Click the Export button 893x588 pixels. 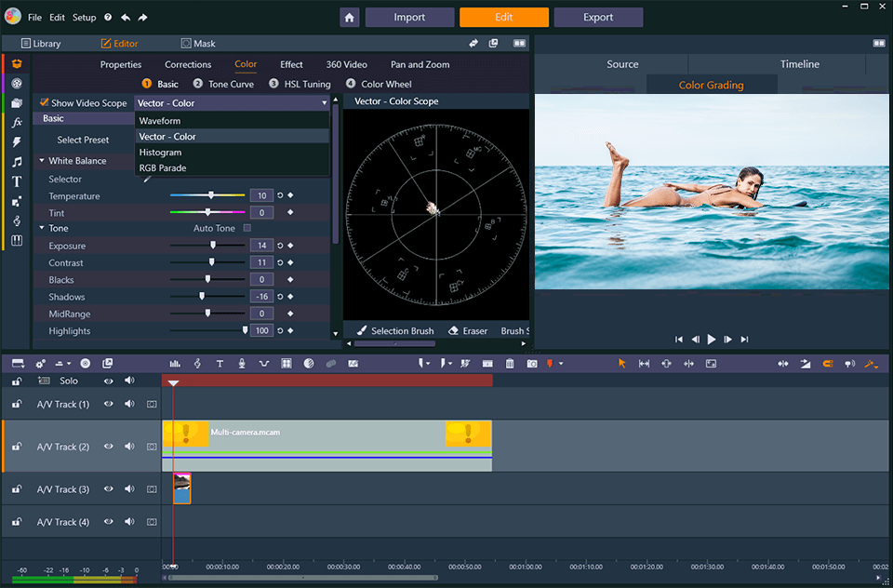598,17
